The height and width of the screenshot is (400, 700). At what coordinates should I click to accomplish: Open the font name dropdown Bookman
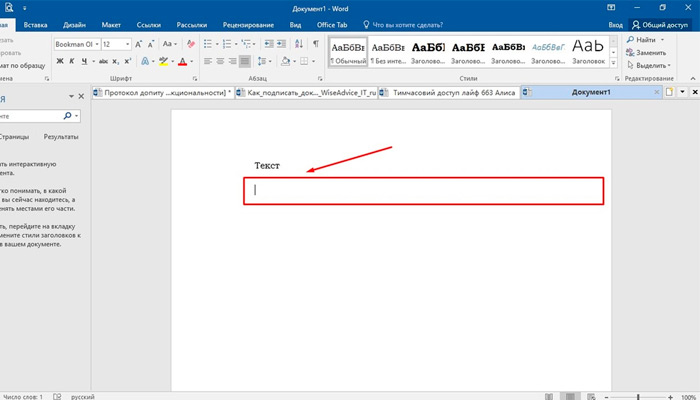point(97,44)
